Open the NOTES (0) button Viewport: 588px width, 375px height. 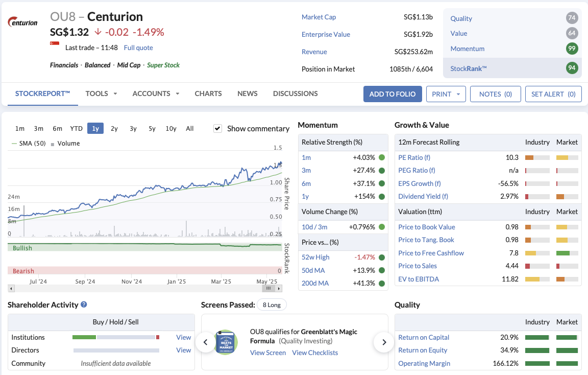click(496, 94)
